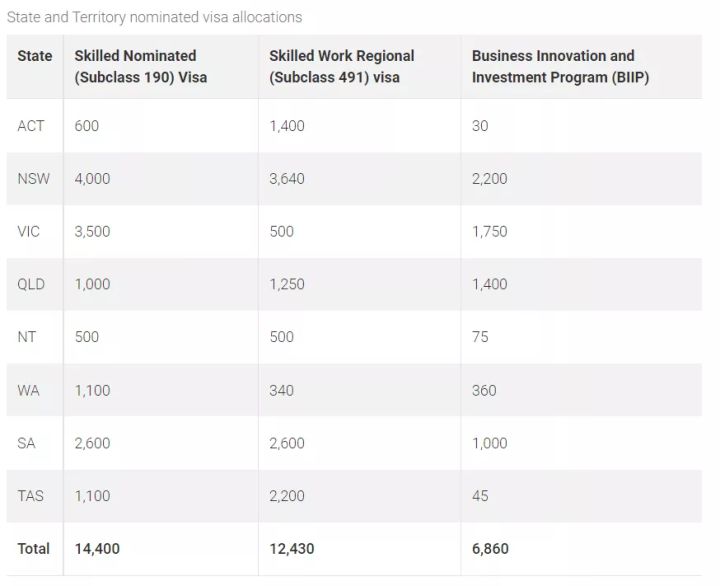The width and height of the screenshot is (720, 586).
Task: Click the Skilled Work Regional 491 header
Action: [x=342, y=67]
